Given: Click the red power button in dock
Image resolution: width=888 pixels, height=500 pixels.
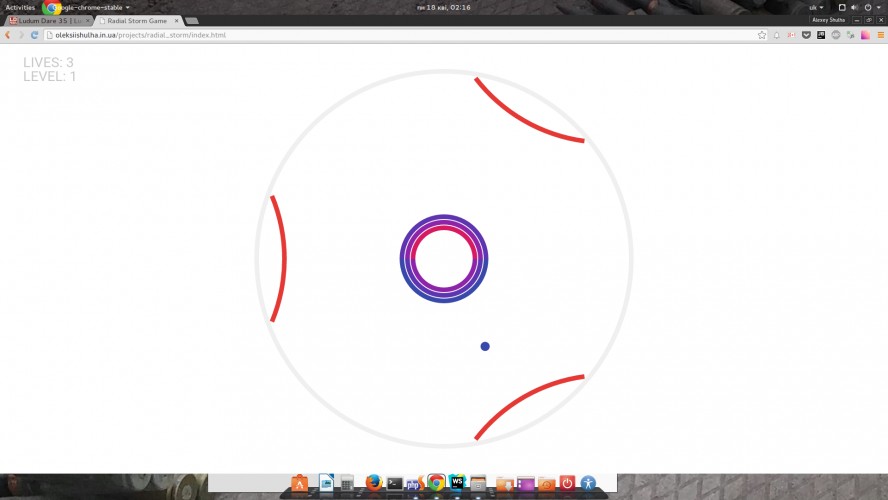Looking at the screenshot, I should (x=567, y=483).
